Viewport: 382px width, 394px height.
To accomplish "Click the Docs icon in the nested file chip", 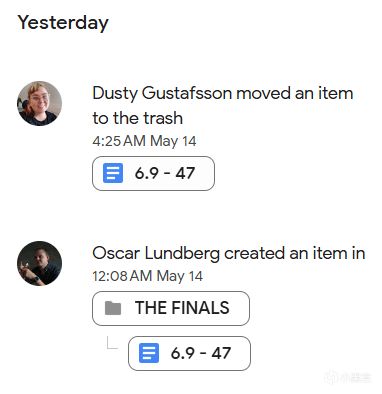I will [149, 353].
